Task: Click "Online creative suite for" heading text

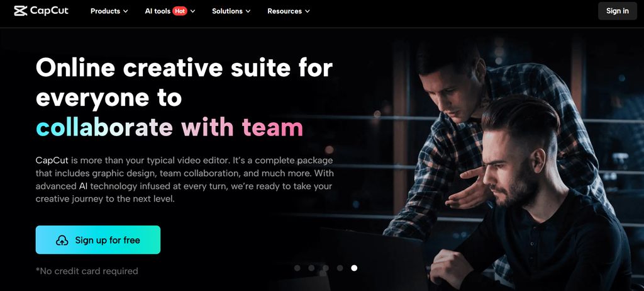Action: click(x=184, y=68)
